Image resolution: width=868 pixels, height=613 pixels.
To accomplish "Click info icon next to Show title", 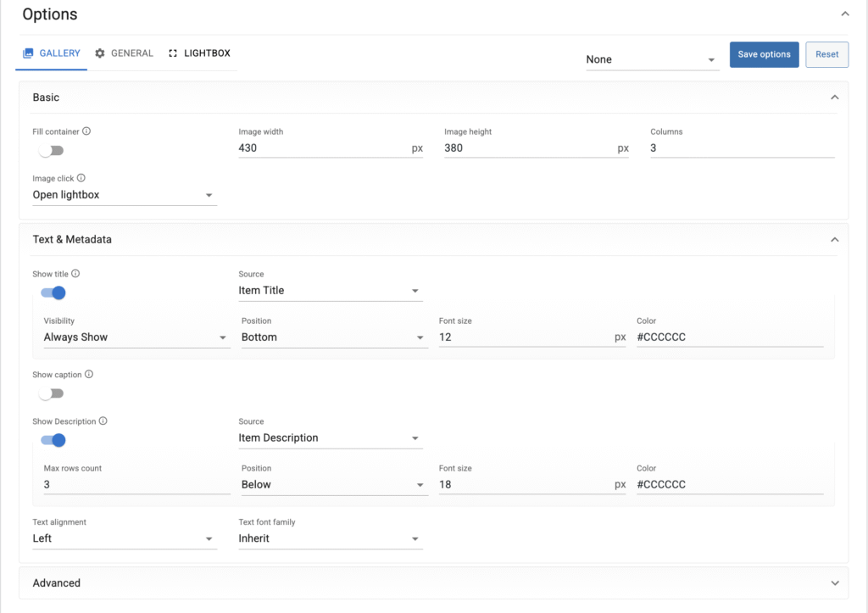I will (x=76, y=274).
